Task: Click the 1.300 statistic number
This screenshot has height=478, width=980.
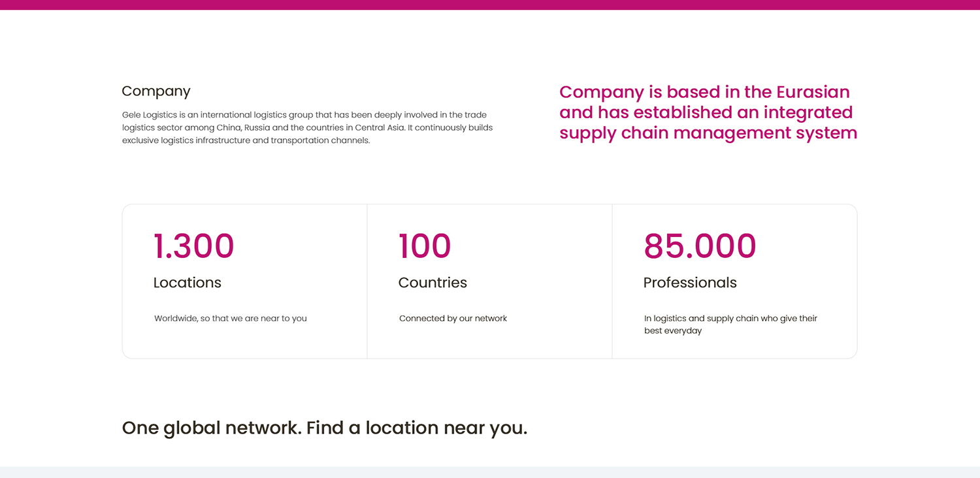Action: coord(193,246)
